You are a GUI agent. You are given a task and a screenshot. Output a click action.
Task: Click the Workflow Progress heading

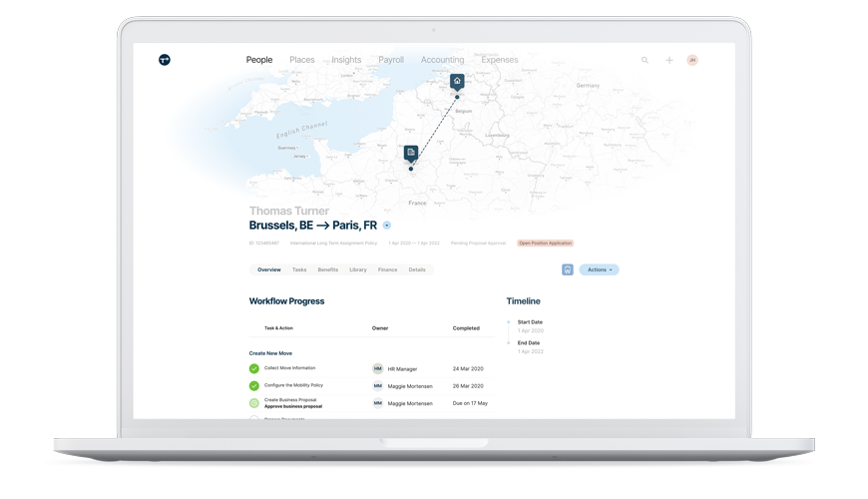pyautogui.click(x=286, y=301)
